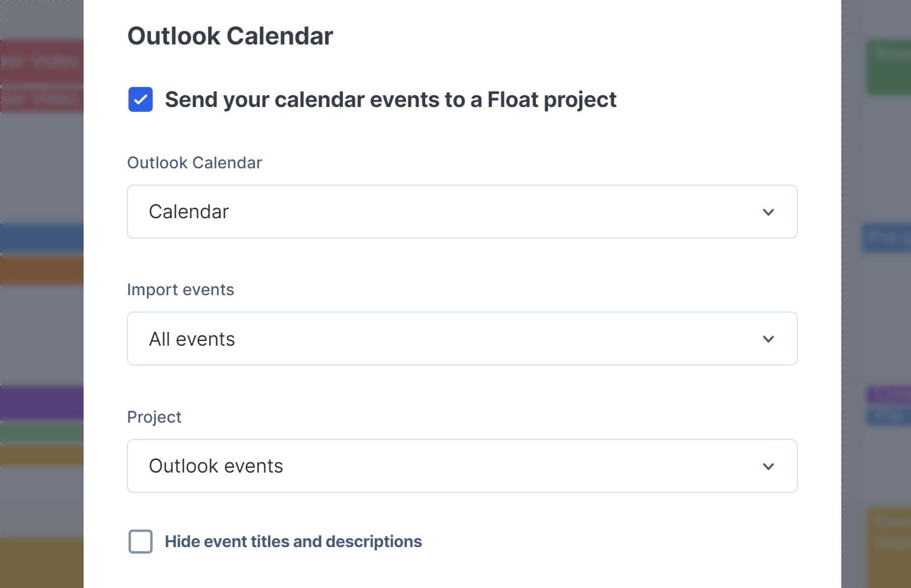The height and width of the screenshot is (588, 911).
Task: Select the orange event bar on the left edge
Action: (41, 270)
